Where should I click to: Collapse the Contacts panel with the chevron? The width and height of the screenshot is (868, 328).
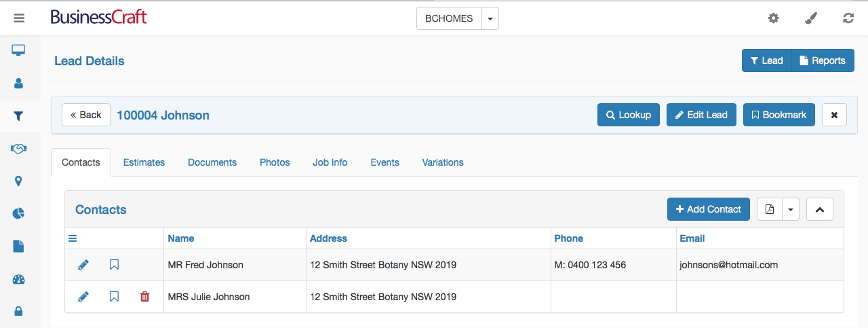click(820, 209)
